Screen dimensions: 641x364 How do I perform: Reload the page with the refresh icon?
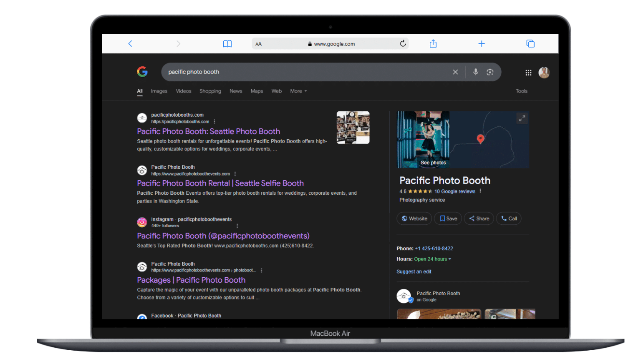(x=403, y=43)
